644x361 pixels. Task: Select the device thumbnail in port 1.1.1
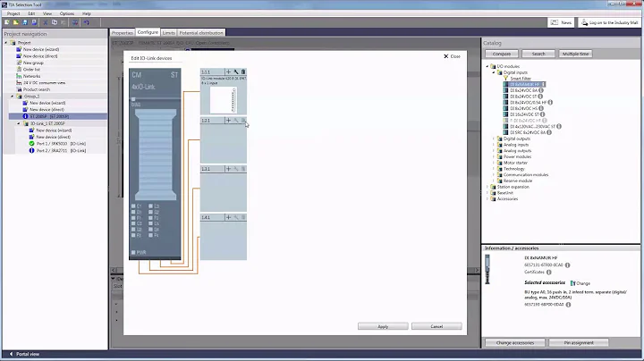tap(223, 100)
